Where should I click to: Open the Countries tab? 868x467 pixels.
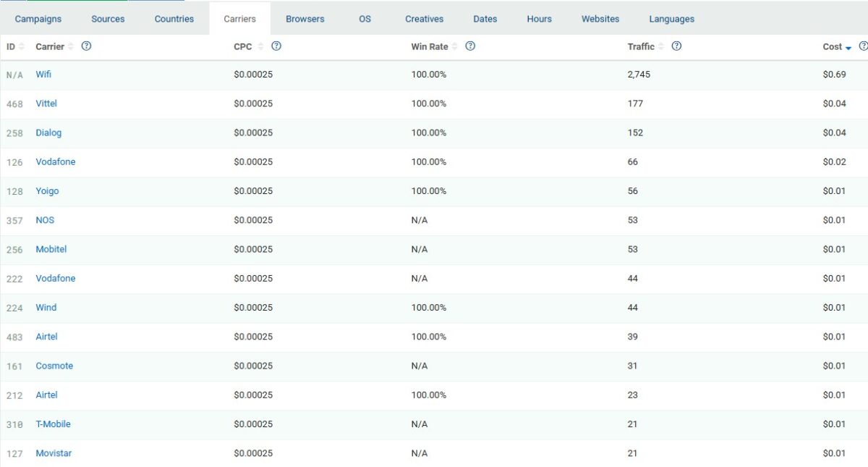click(x=174, y=19)
